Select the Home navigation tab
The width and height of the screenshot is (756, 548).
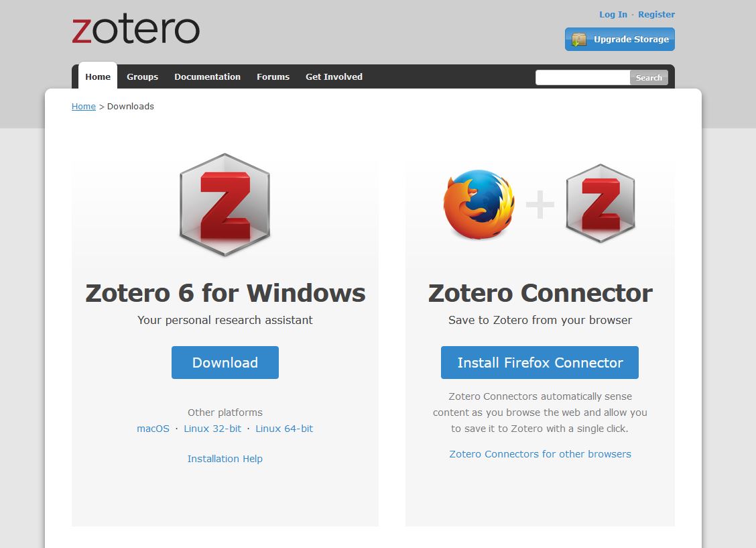click(97, 76)
